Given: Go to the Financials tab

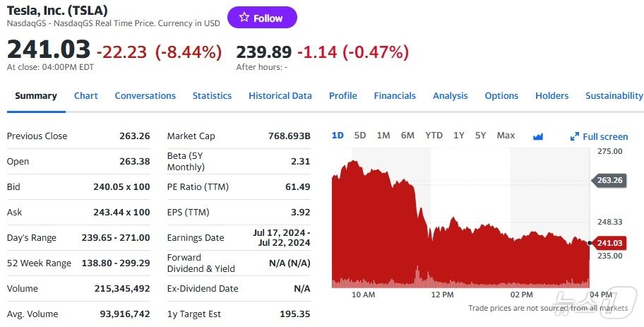Looking at the screenshot, I should (395, 96).
